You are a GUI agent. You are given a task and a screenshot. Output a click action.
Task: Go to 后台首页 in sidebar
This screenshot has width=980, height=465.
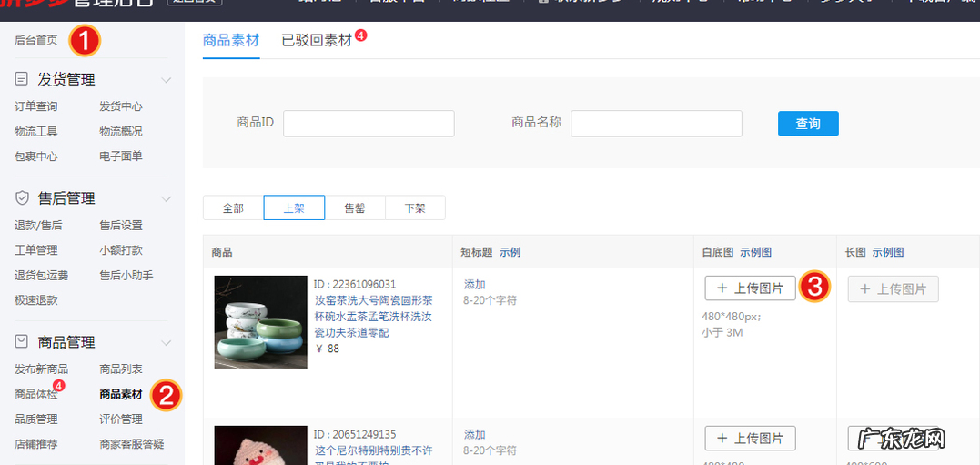point(36,41)
